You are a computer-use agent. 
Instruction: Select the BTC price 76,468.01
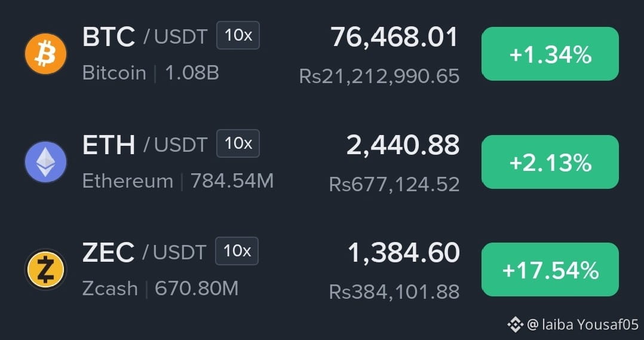click(x=394, y=38)
